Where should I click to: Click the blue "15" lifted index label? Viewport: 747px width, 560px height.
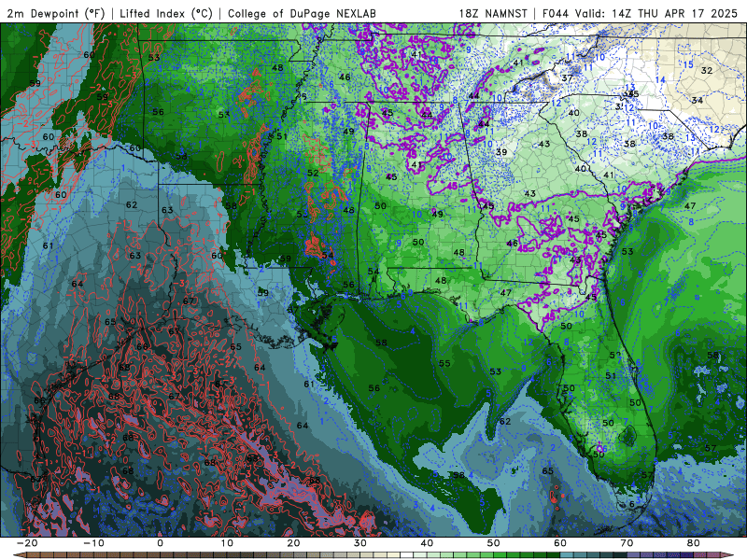688,64
